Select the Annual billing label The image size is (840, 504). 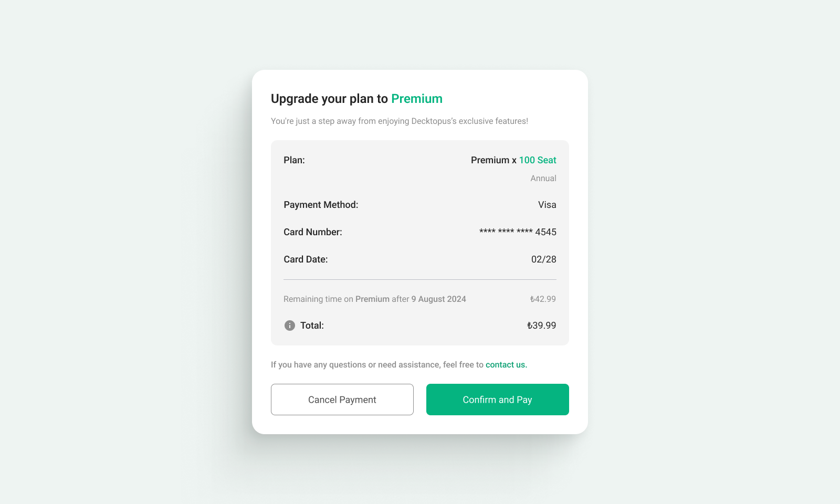pyautogui.click(x=543, y=178)
